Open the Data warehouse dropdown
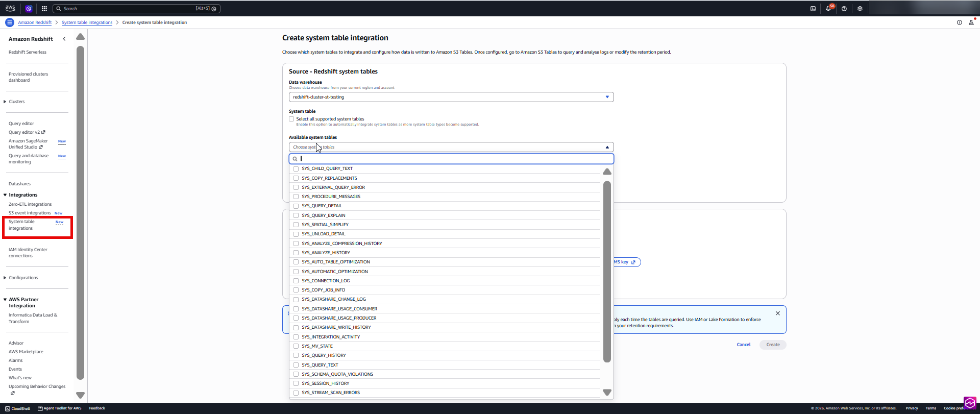This screenshot has width=980, height=414. coord(451,97)
